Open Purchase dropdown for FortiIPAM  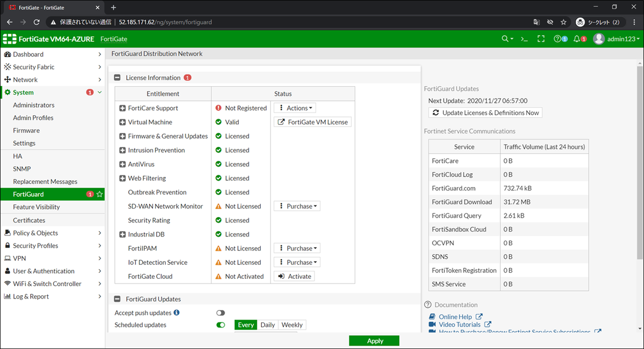click(x=297, y=248)
